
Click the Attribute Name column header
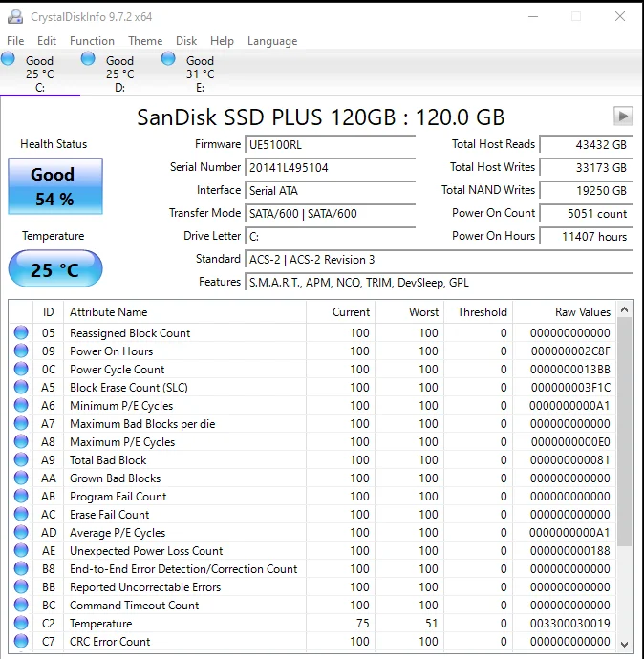(x=183, y=312)
